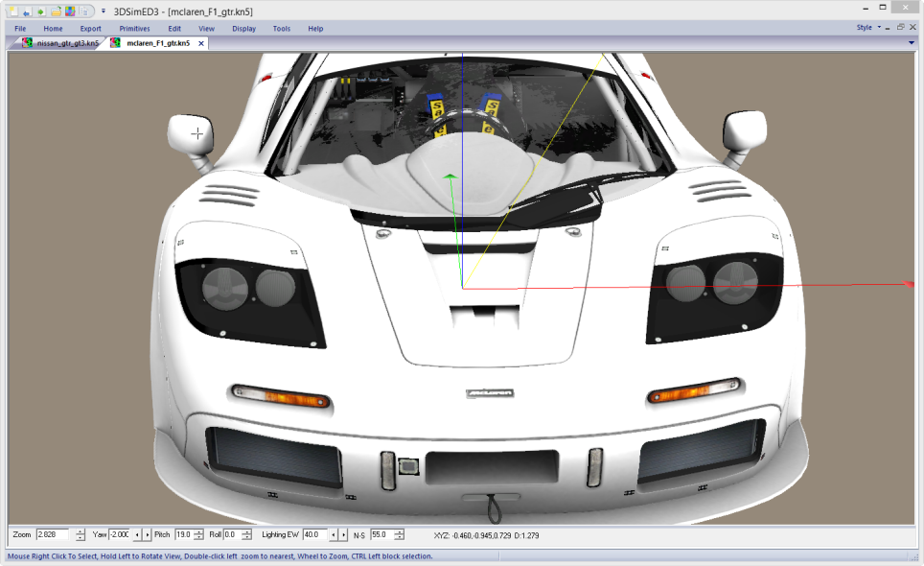Click the Roll value field
This screenshot has width=924, height=566.
point(232,534)
